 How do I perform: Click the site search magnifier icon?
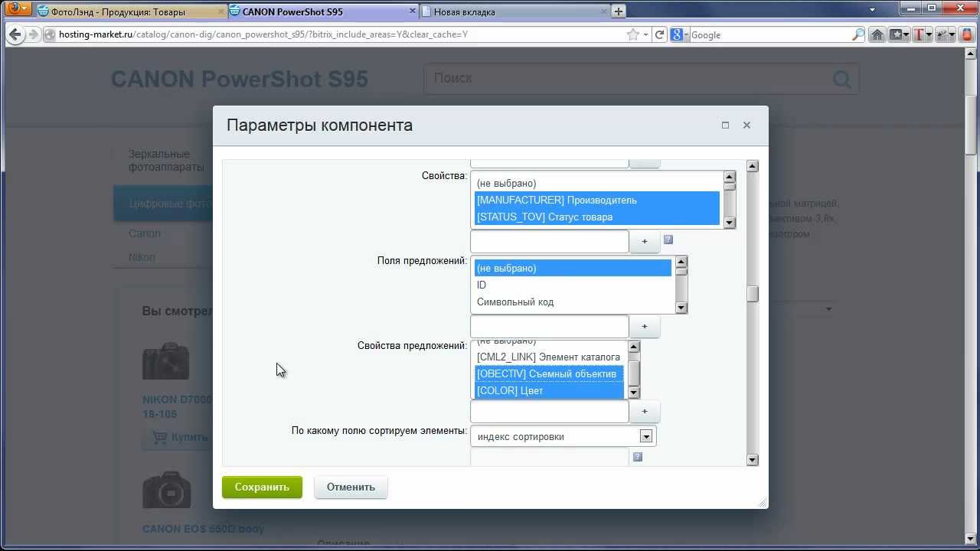tap(842, 79)
